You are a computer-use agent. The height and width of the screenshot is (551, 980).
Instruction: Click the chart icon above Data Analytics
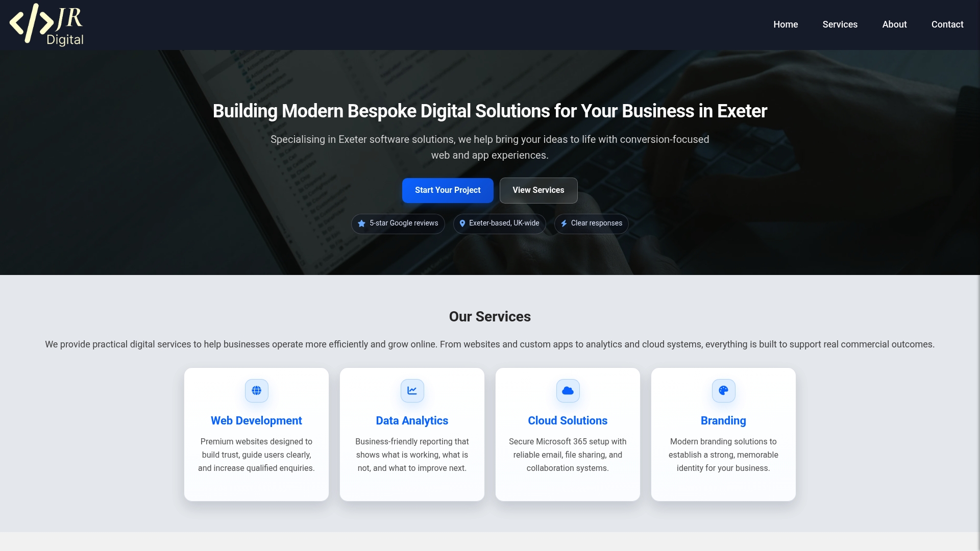(x=412, y=391)
